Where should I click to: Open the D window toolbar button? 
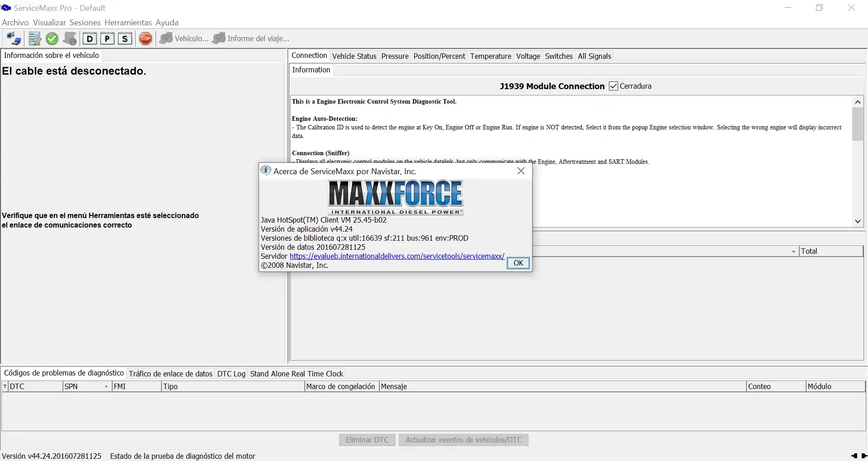coord(90,39)
